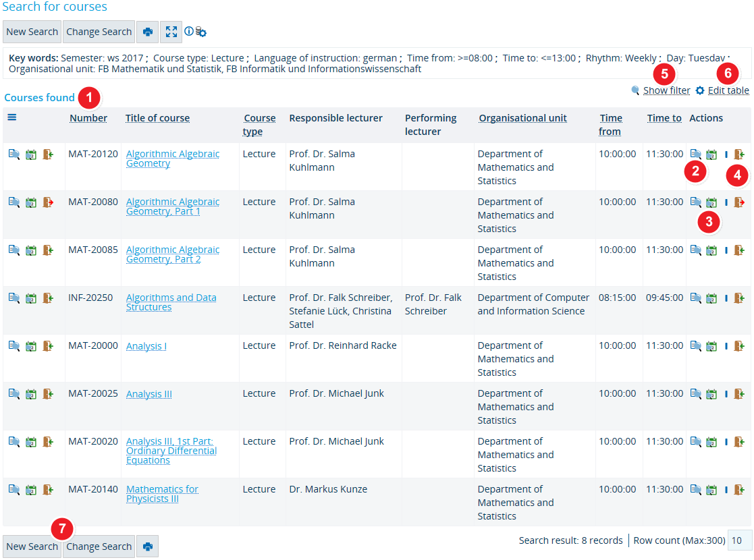Click the bottom Change Search button
The height and width of the screenshot is (560, 754).
pos(99,547)
